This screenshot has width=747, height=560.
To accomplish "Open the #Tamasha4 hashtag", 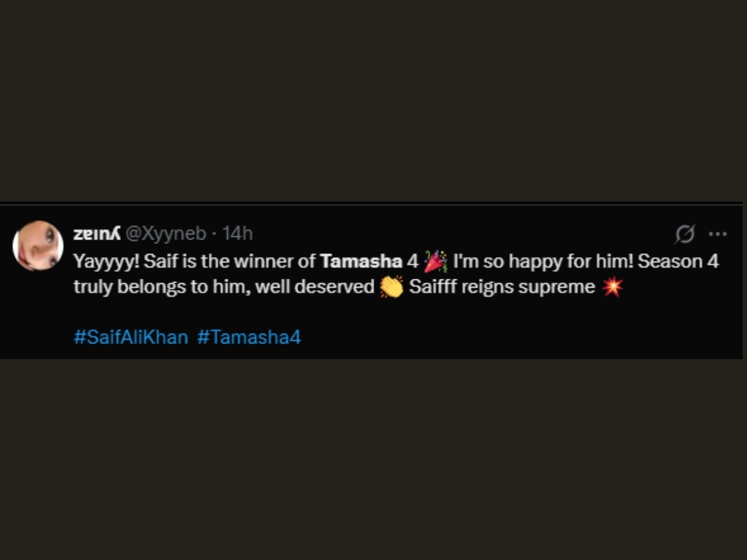I will point(249,337).
